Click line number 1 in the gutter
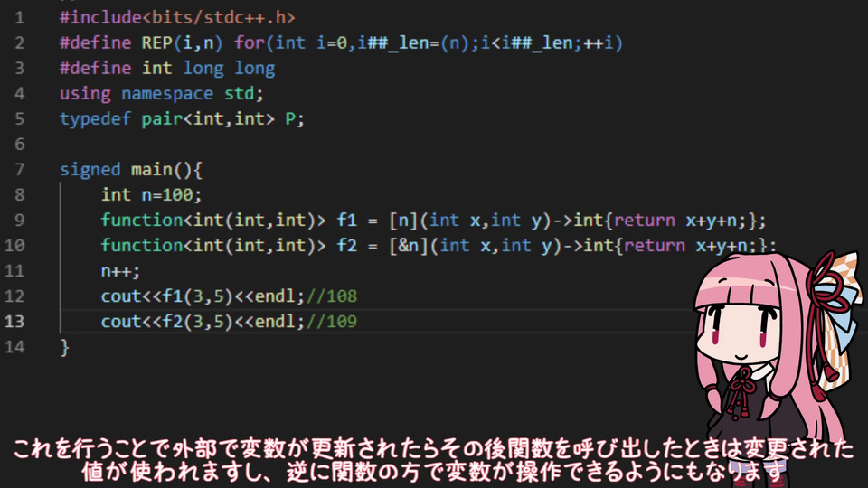The image size is (868, 488). point(19,18)
